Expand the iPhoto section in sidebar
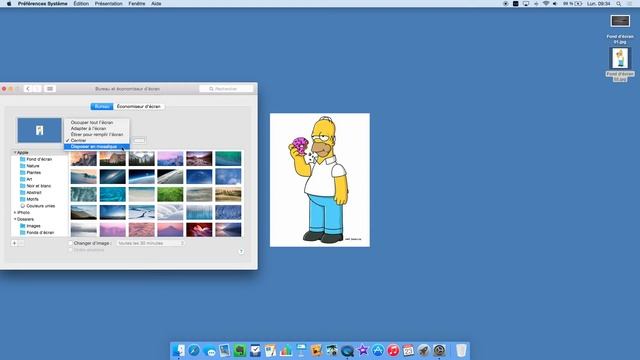Image resolution: width=640 pixels, height=360 pixels. tap(15, 213)
